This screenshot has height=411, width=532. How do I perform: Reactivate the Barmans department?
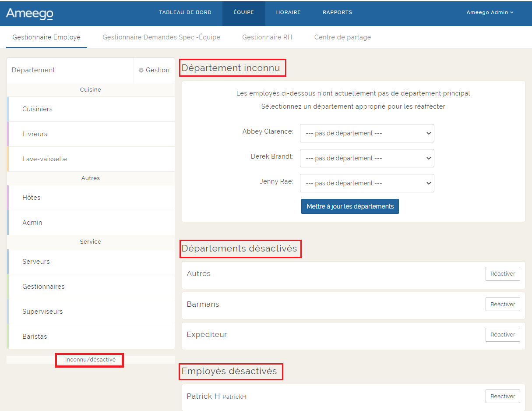(x=502, y=305)
